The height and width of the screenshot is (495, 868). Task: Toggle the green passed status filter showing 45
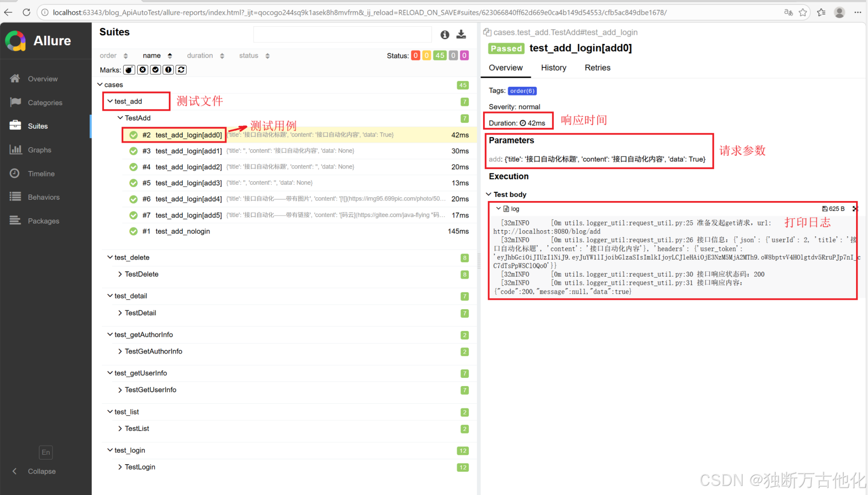pos(440,56)
